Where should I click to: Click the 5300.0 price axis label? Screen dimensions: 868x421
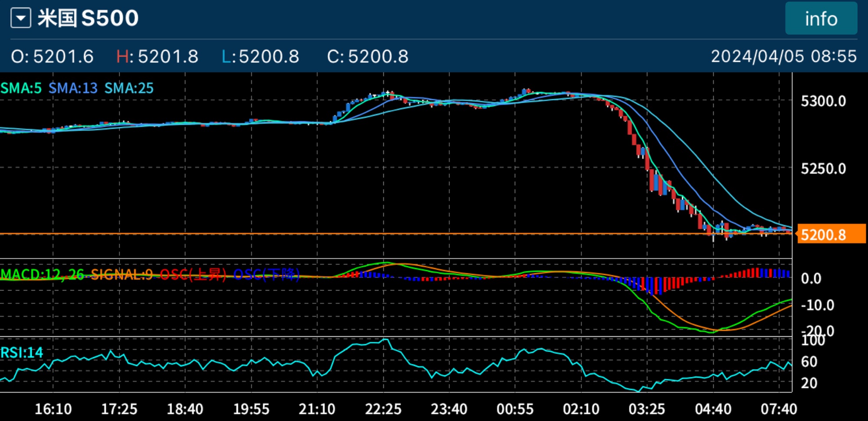823,101
